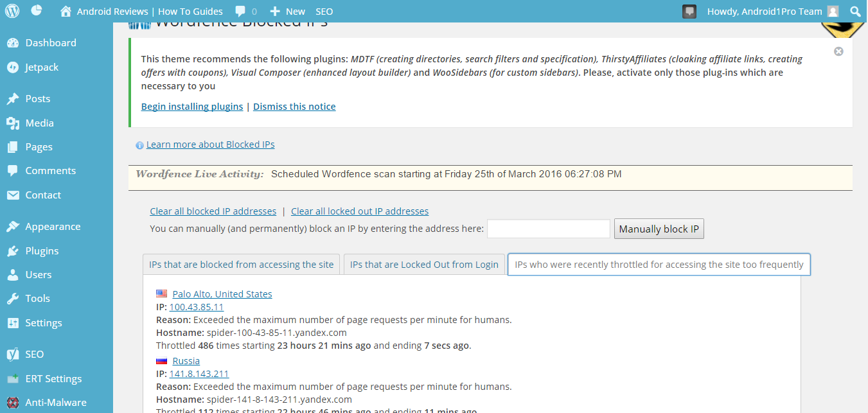This screenshot has width=868, height=413.
Task: Go to Media in sidebar
Action: click(x=40, y=123)
